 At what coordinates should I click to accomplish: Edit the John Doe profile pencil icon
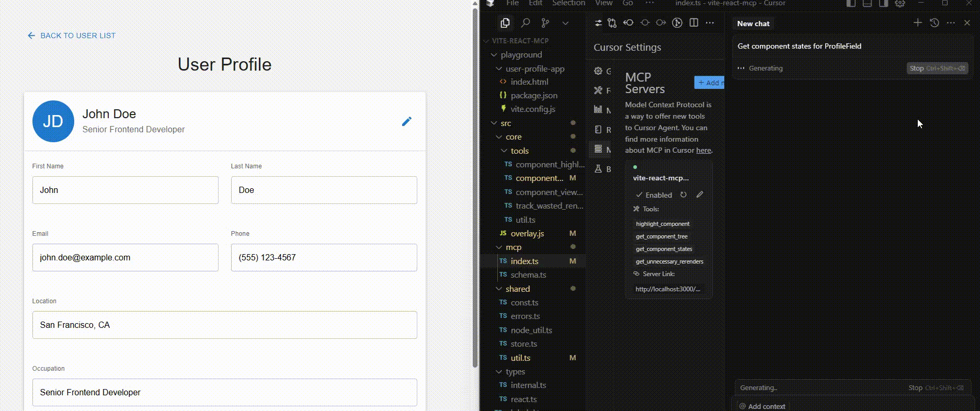tap(406, 121)
